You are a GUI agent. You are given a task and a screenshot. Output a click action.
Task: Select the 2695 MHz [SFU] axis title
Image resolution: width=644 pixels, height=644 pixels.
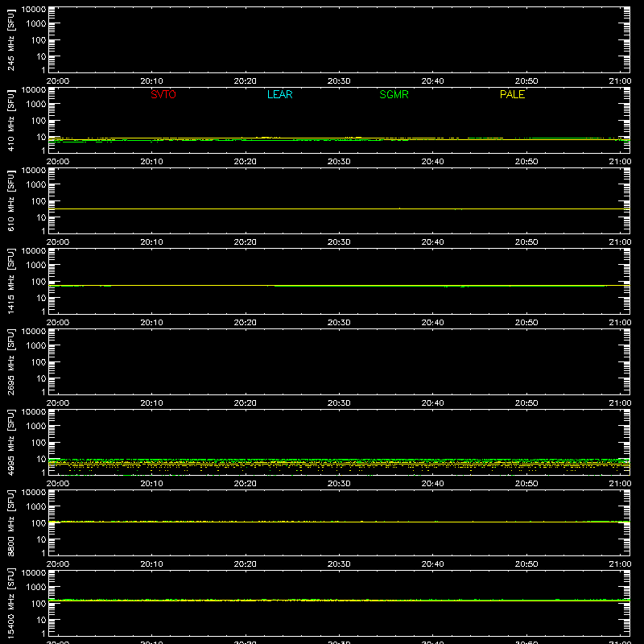(x=10, y=361)
